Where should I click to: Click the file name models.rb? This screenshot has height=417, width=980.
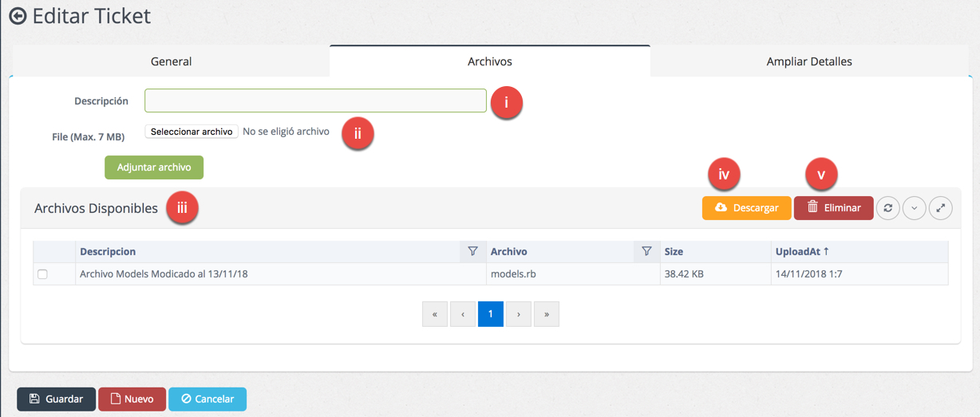pos(513,274)
